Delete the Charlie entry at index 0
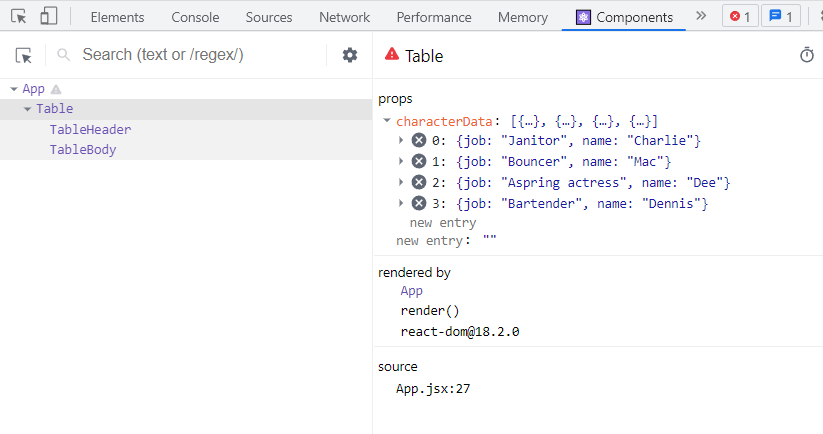Image resolution: width=823 pixels, height=434 pixels. [419, 140]
